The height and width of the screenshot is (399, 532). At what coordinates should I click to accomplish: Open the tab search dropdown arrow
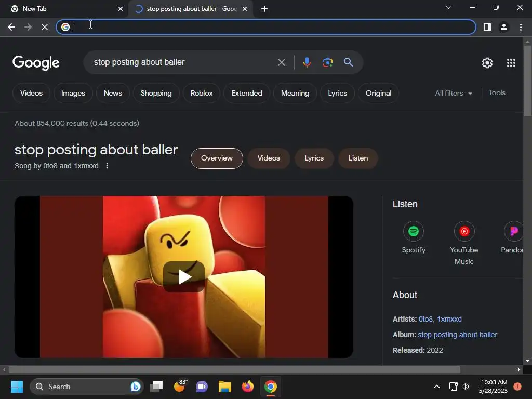tap(448, 7)
